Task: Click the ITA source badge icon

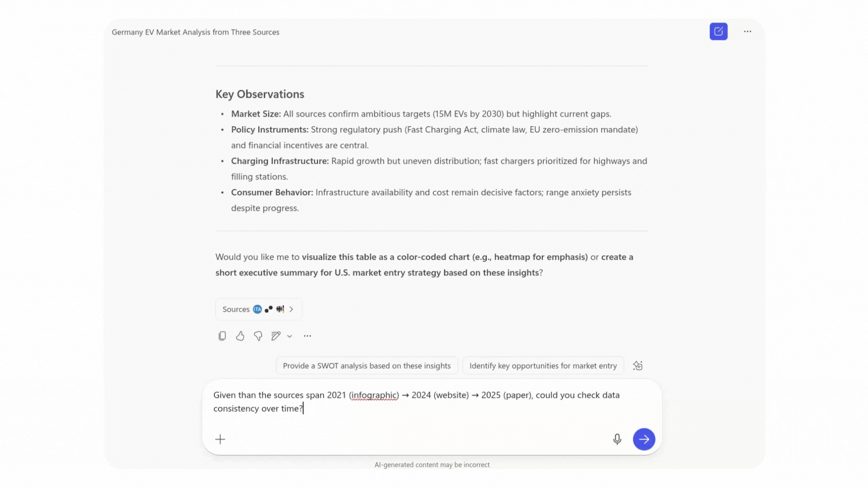Action: pyautogui.click(x=257, y=309)
